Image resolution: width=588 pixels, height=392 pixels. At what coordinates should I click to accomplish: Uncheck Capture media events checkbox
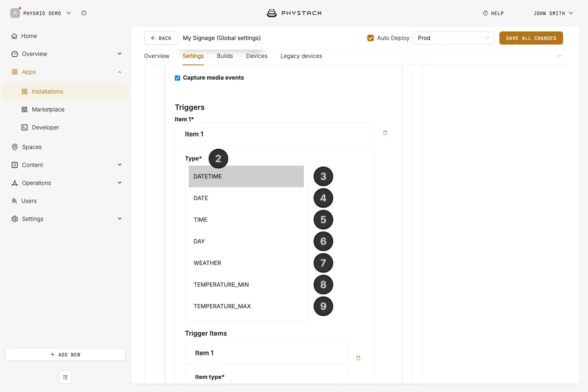pos(178,78)
